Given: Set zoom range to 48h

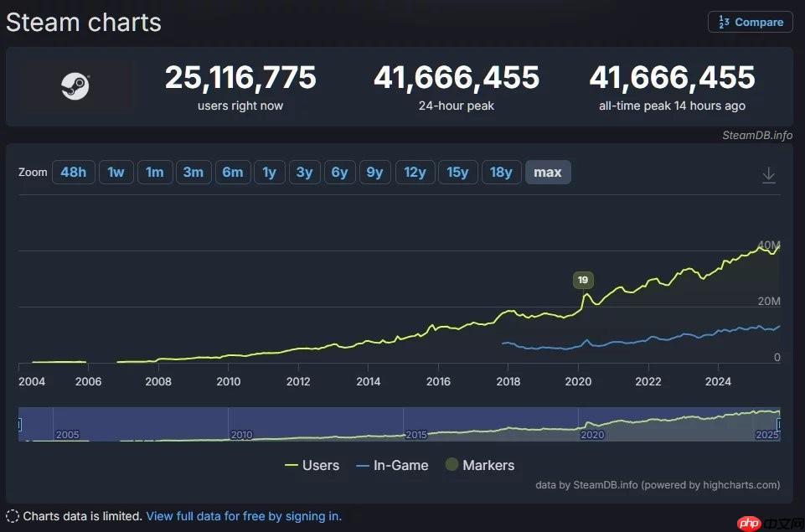Looking at the screenshot, I should click(73, 173).
